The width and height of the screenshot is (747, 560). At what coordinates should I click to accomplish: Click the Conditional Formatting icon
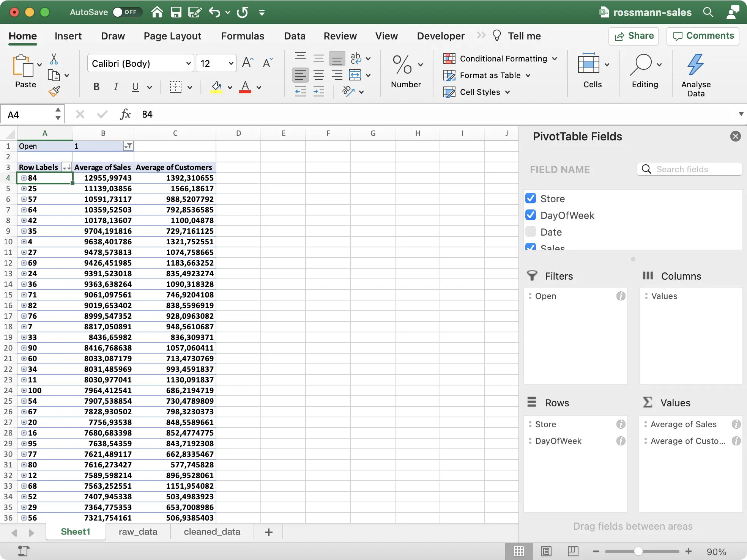[450, 58]
